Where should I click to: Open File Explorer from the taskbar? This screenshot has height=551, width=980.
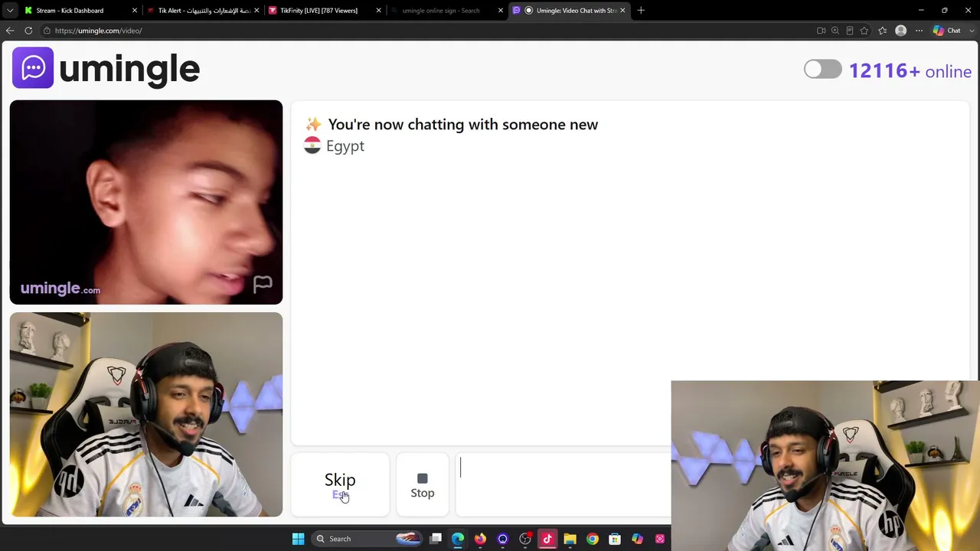tap(570, 539)
